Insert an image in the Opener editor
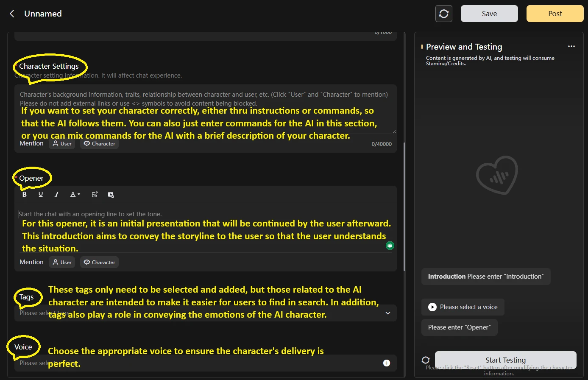The height and width of the screenshot is (380, 588). 95,195
